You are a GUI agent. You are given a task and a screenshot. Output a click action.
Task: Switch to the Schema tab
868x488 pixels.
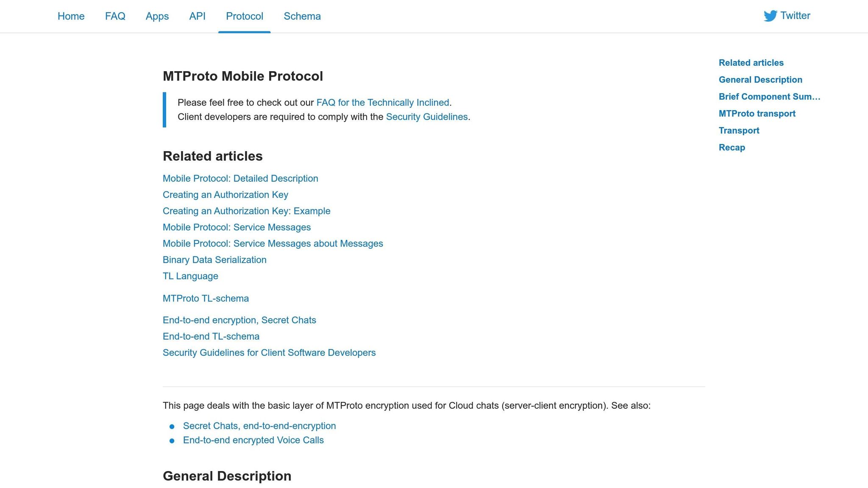(x=302, y=16)
